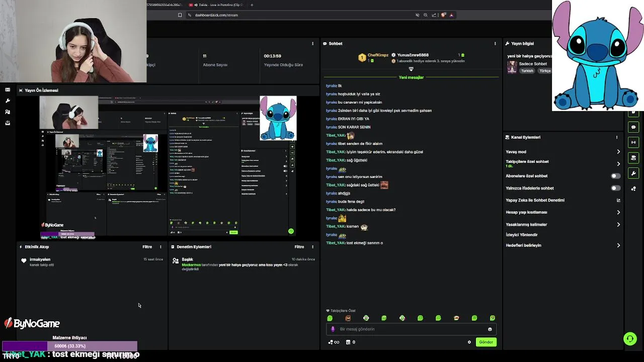Viewport: 644px width, 362px height.
Task: Open the Etkinlik Akışı three-dot menu
Action: [160, 247]
